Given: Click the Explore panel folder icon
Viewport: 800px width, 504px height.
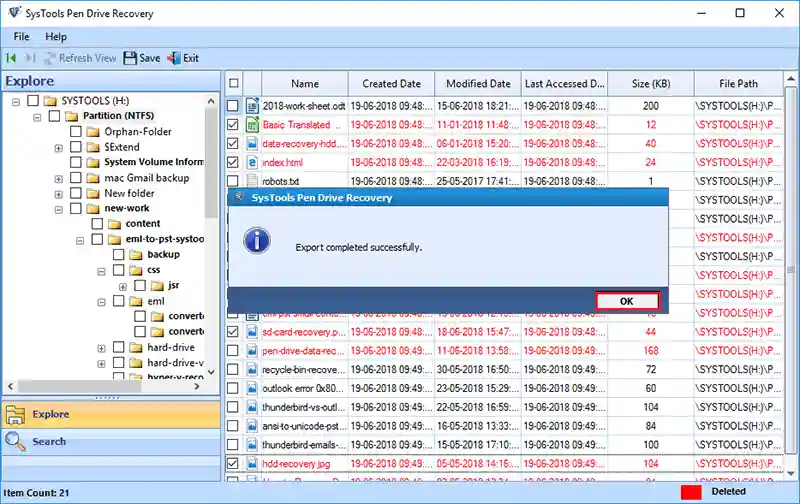Looking at the screenshot, I should 15,415.
